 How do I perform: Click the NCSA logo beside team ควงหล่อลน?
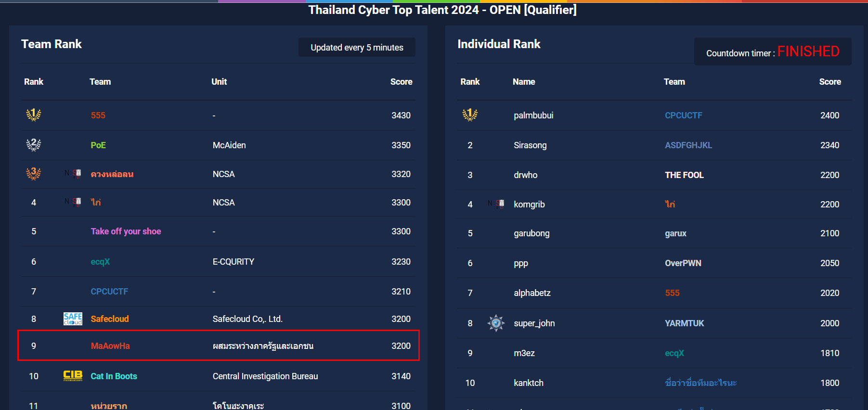click(x=73, y=173)
